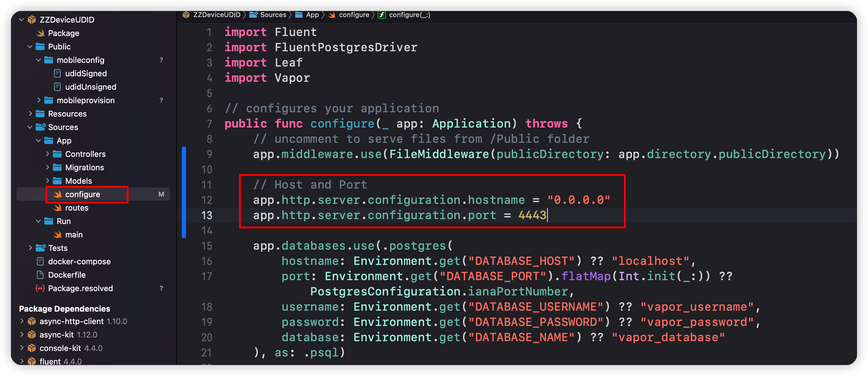Expand the console-kit dependency
This screenshot has width=868, height=376.
tap(22, 348)
